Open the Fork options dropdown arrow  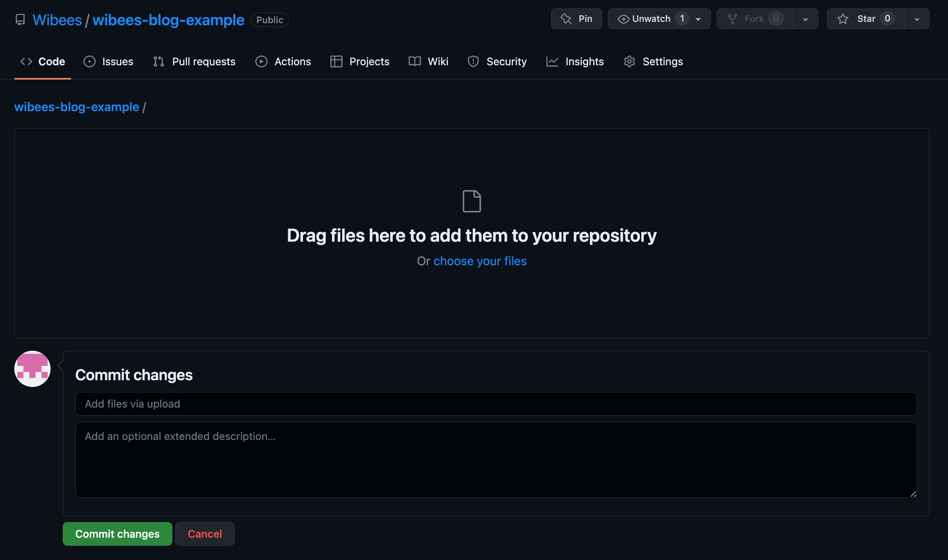tap(805, 19)
